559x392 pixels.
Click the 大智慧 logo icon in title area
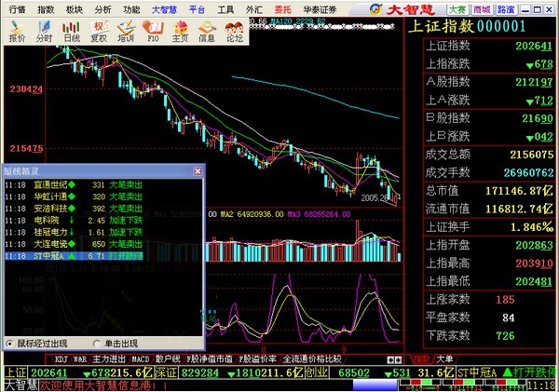[375, 9]
